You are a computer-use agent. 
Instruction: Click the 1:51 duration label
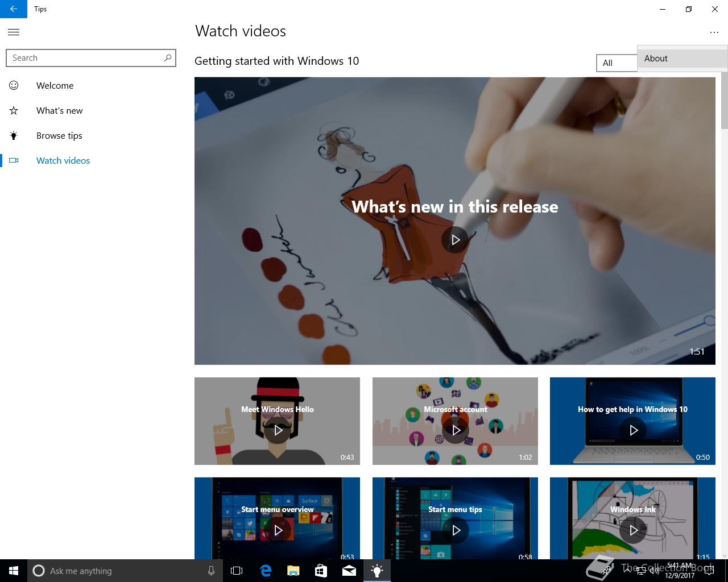click(x=697, y=352)
